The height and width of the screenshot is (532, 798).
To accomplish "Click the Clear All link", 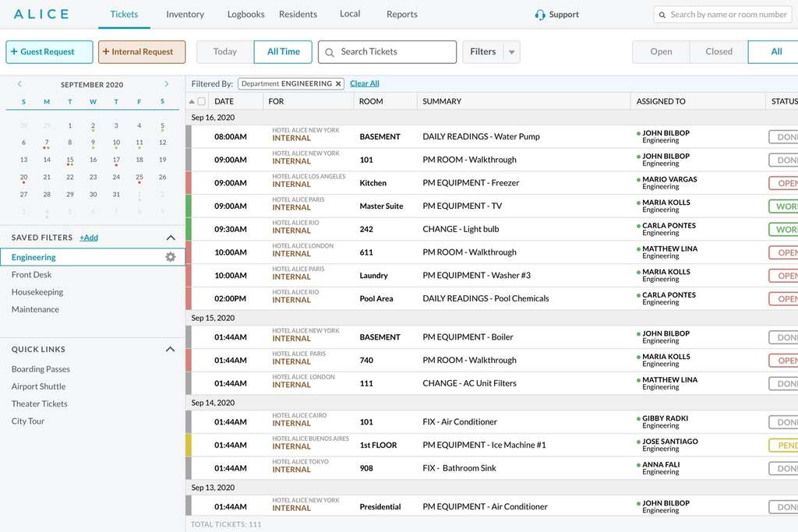I will 364,83.
